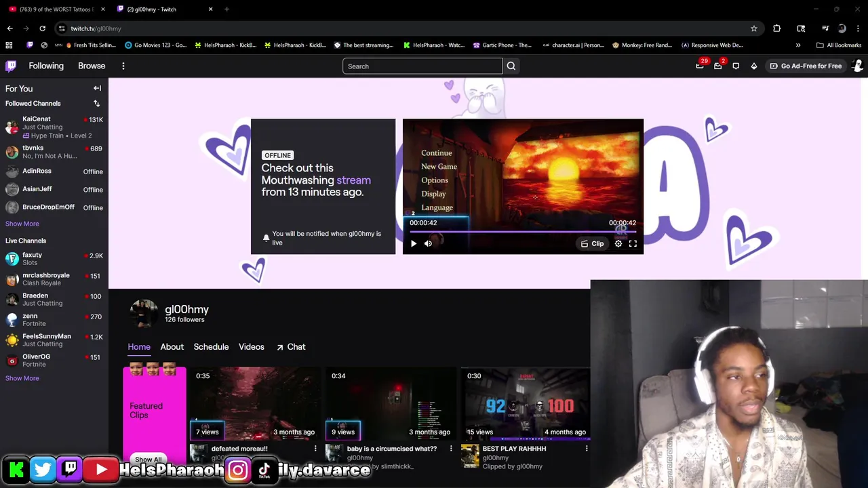Open the video player settings gear
Screen dimensions: 868x488
[x=618, y=243]
